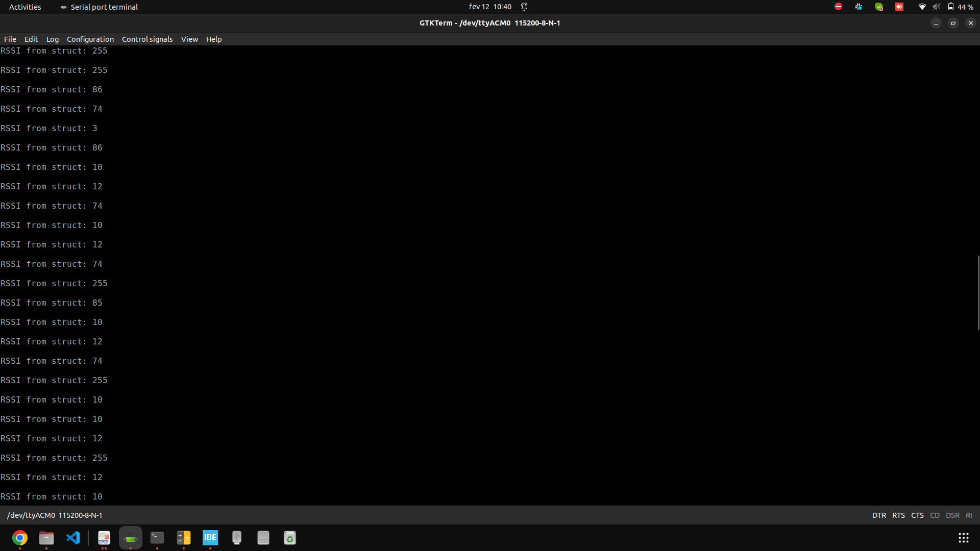Toggle the RTS signal indicator
The width and height of the screenshot is (980, 551).
tap(898, 515)
